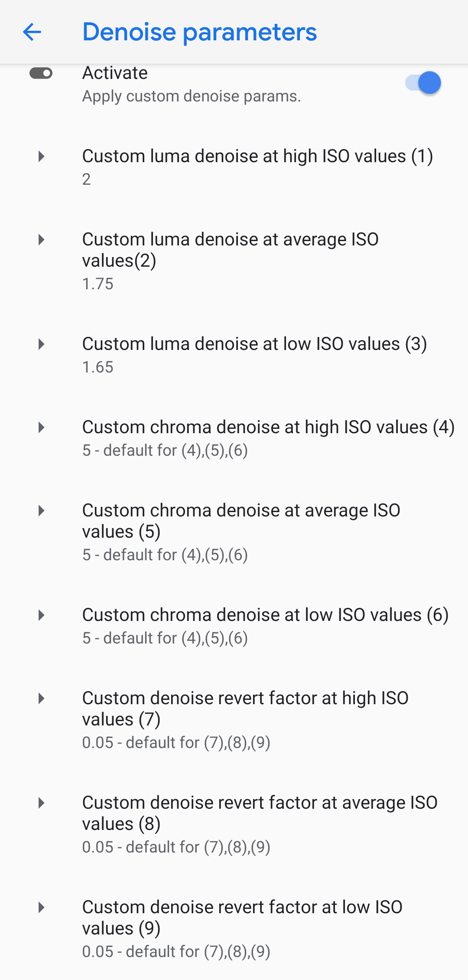Tap Denoise parameters title

coord(199,32)
